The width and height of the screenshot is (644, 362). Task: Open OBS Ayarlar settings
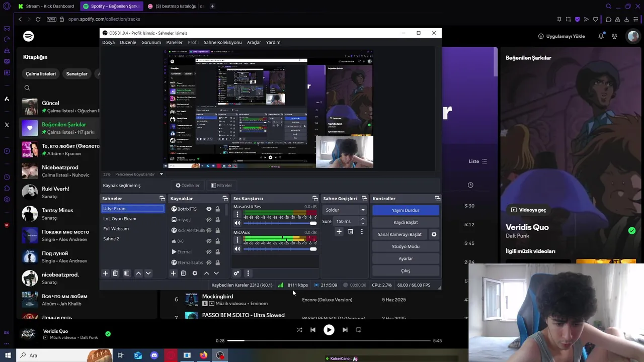coord(406,258)
